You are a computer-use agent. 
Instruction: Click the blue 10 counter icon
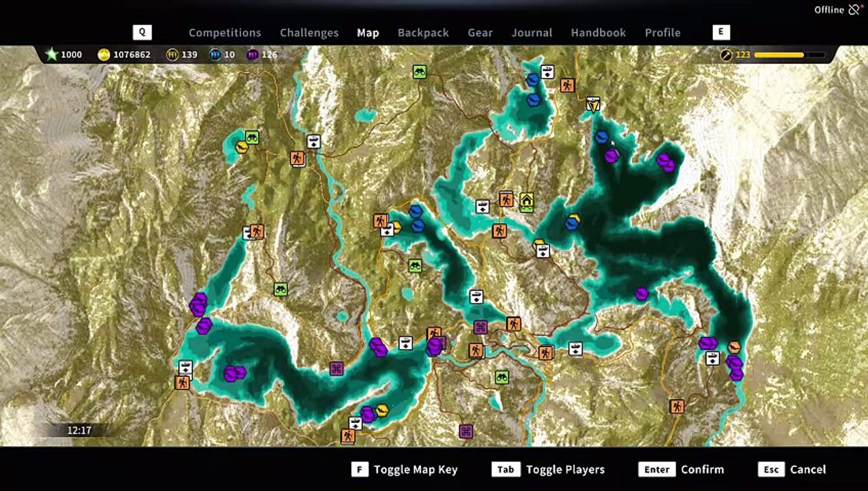click(216, 55)
